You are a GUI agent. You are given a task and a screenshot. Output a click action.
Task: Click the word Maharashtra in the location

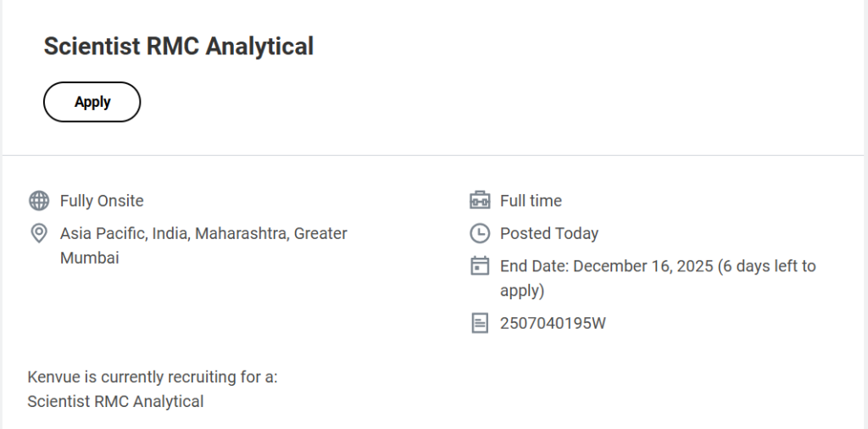coord(241,233)
